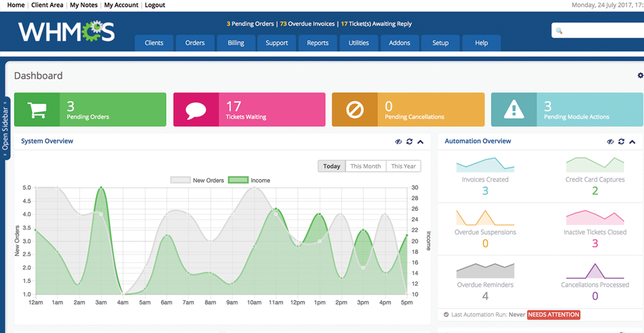Open dashboard settings gear icon
The width and height of the screenshot is (644, 333).
tap(640, 76)
